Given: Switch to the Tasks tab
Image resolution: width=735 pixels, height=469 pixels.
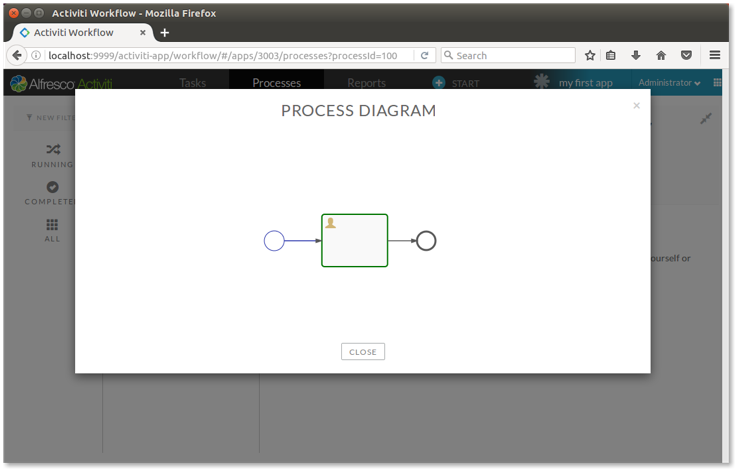Looking at the screenshot, I should point(193,83).
